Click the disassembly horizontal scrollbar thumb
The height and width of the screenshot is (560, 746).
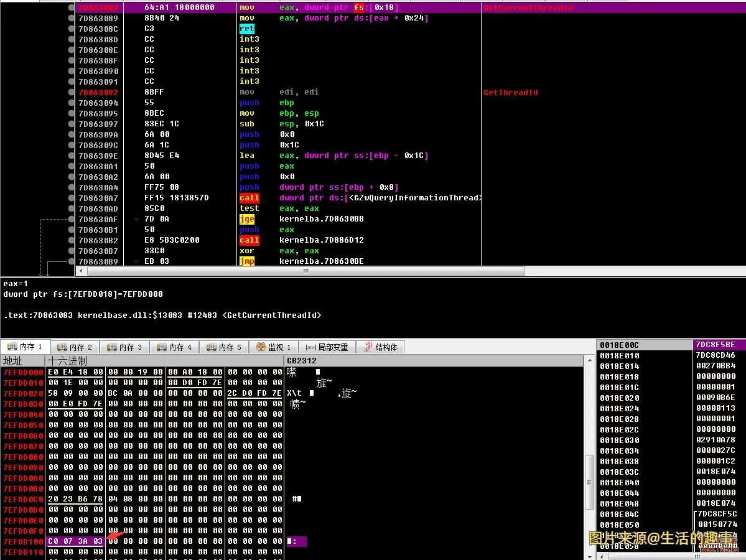coord(305,271)
